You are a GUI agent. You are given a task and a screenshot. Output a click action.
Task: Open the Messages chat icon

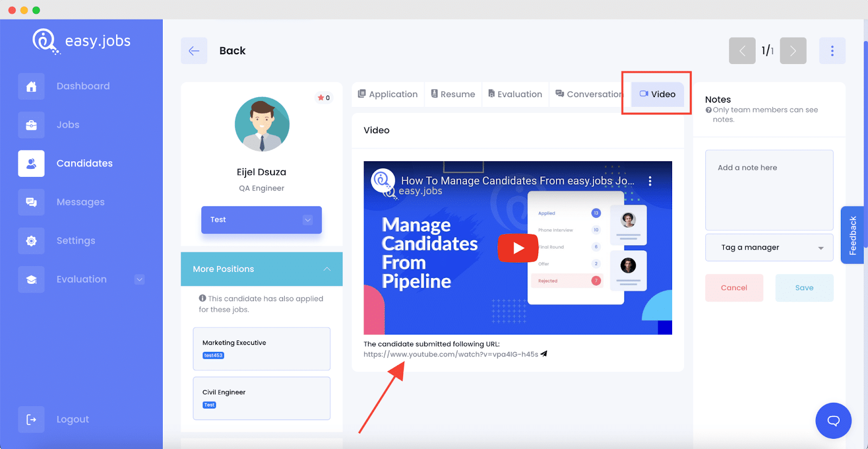(31, 202)
